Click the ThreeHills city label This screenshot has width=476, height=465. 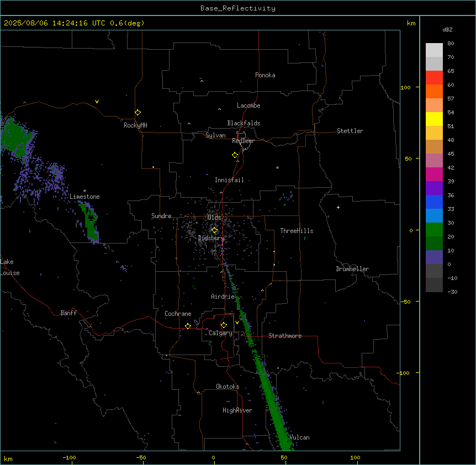297,231
